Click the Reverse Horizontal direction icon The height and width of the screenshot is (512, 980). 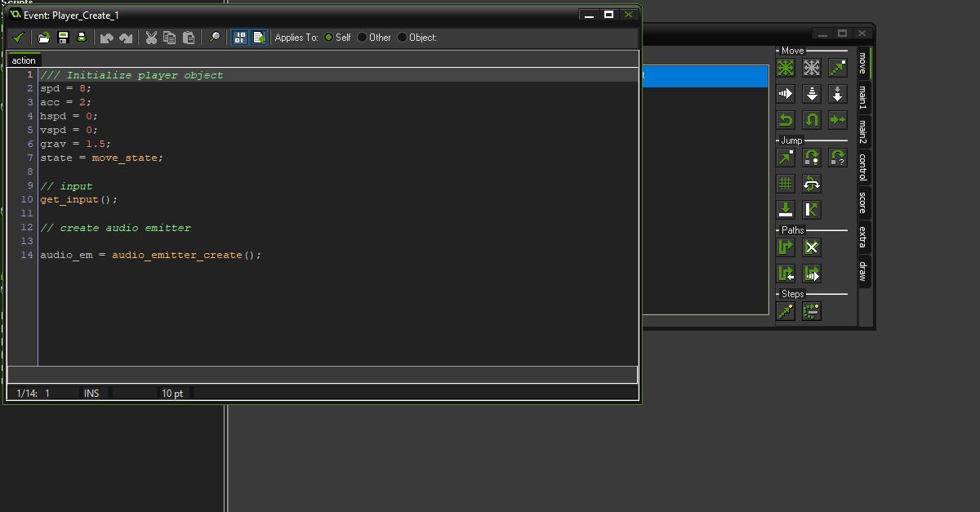click(784, 118)
